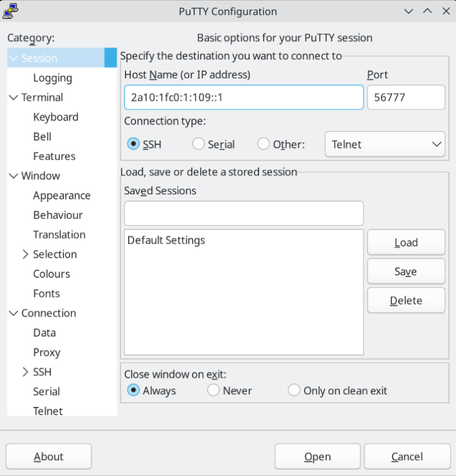This screenshot has height=476, width=456.
Task: Expand the Selection category arrow
Action: pos(25,254)
